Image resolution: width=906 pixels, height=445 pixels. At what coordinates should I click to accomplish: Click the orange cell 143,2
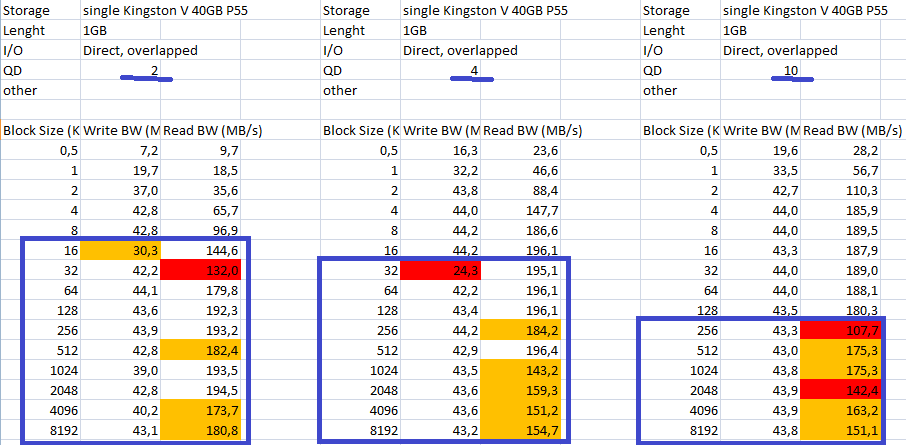[x=521, y=370]
